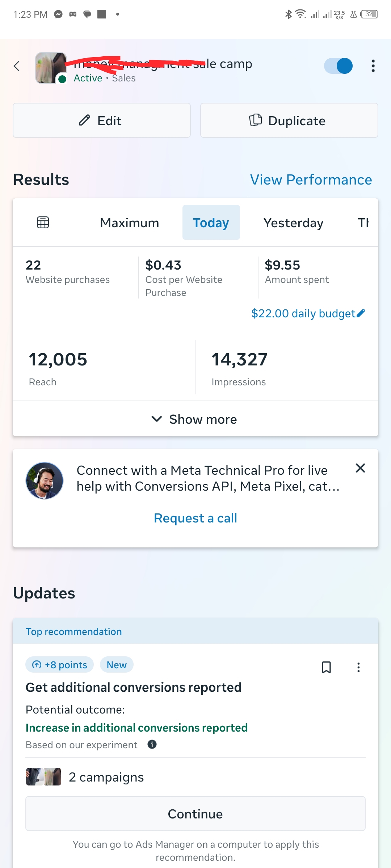The height and width of the screenshot is (868, 391).
Task: Tap the daily budget pencil edit icon
Action: pyautogui.click(x=361, y=313)
